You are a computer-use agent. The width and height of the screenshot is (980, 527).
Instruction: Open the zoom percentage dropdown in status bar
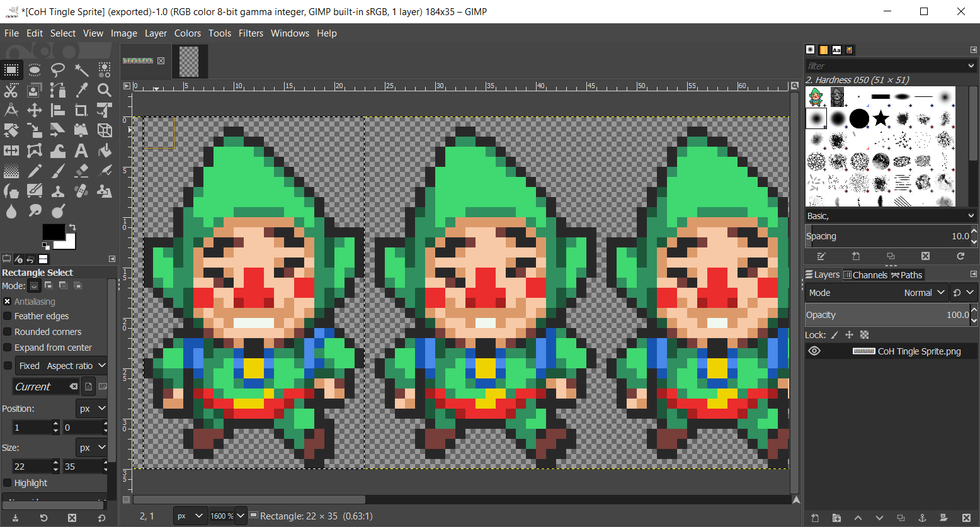pyautogui.click(x=240, y=516)
